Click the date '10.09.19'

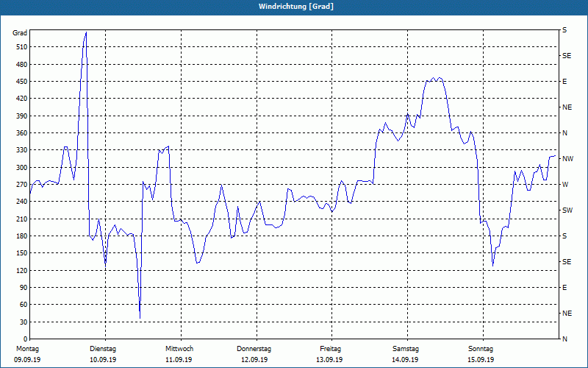103,360
